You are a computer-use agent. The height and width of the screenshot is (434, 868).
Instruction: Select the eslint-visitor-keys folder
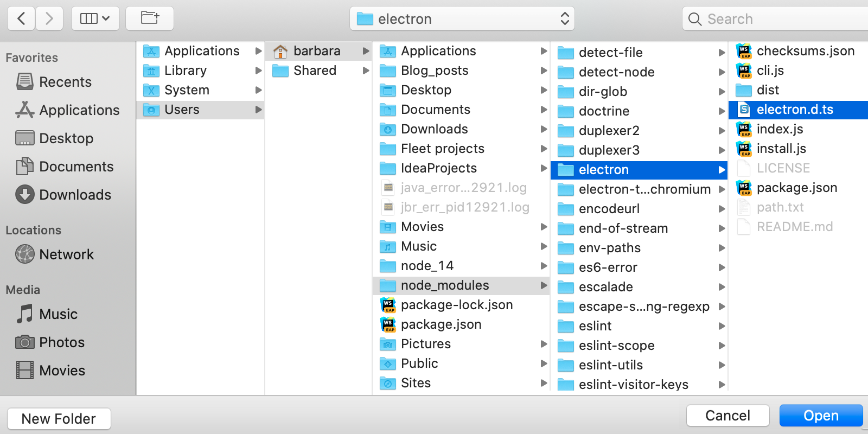coord(639,385)
